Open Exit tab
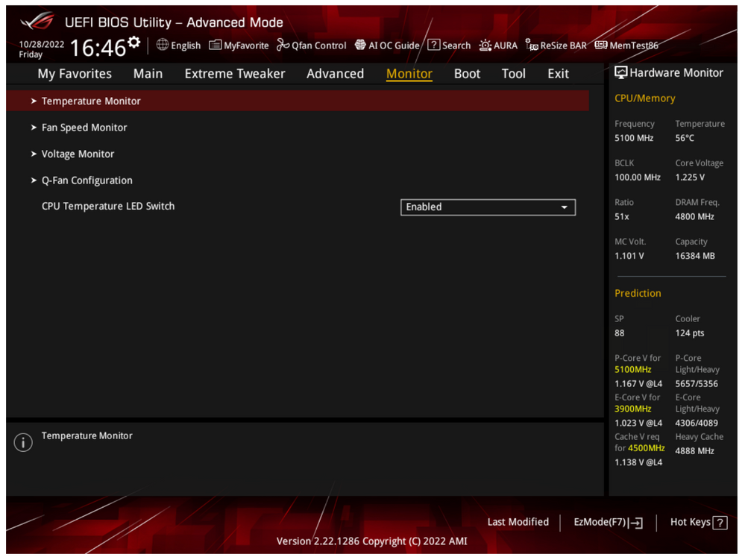Image resolution: width=745 pixels, height=560 pixels. coord(558,74)
